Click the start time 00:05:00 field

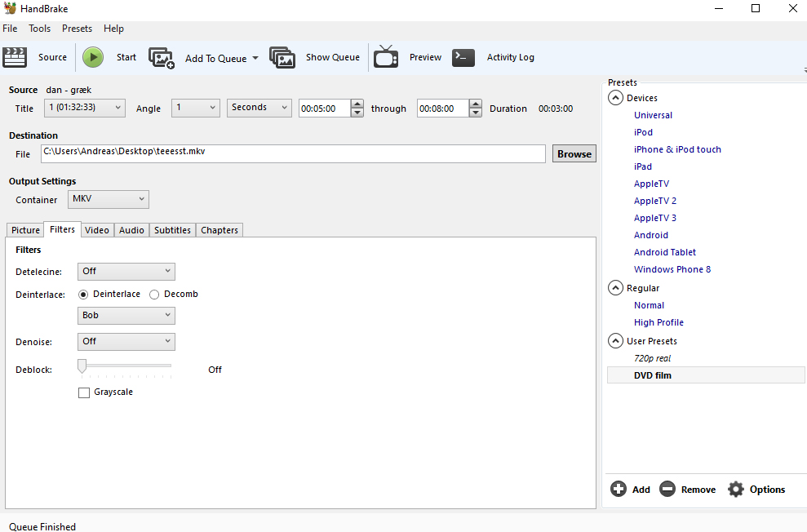tap(325, 109)
